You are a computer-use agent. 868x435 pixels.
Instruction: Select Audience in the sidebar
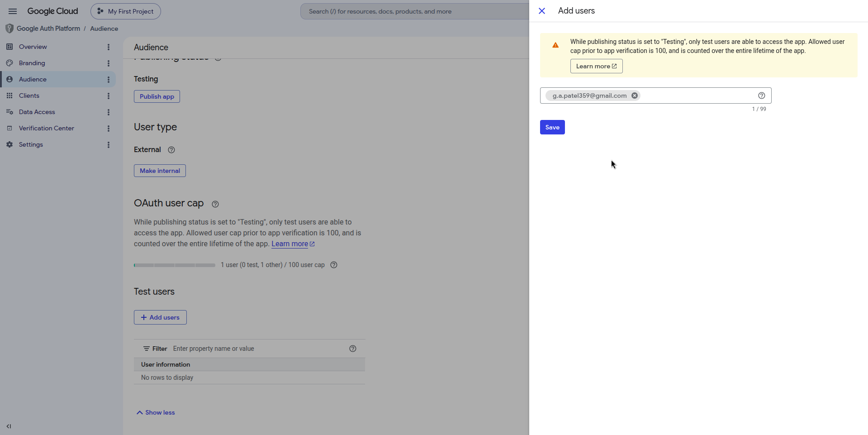click(33, 79)
